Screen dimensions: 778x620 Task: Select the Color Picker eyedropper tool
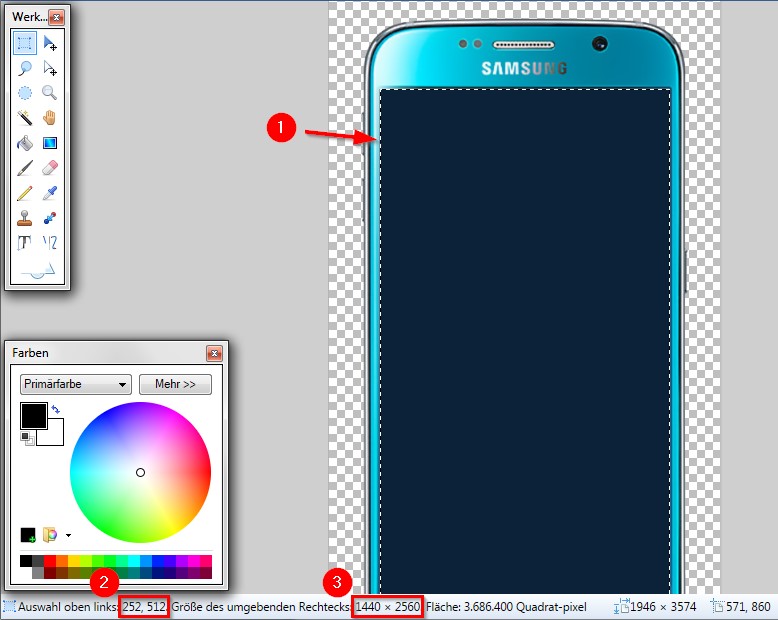[50, 193]
